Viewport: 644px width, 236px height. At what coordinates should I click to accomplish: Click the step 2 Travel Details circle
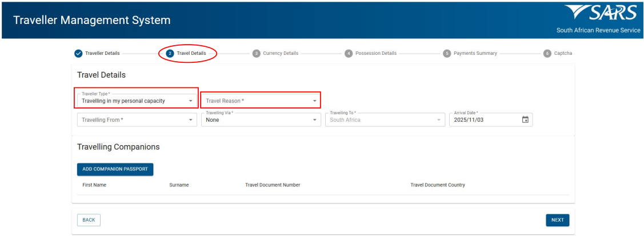pyautogui.click(x=170, y=53)
